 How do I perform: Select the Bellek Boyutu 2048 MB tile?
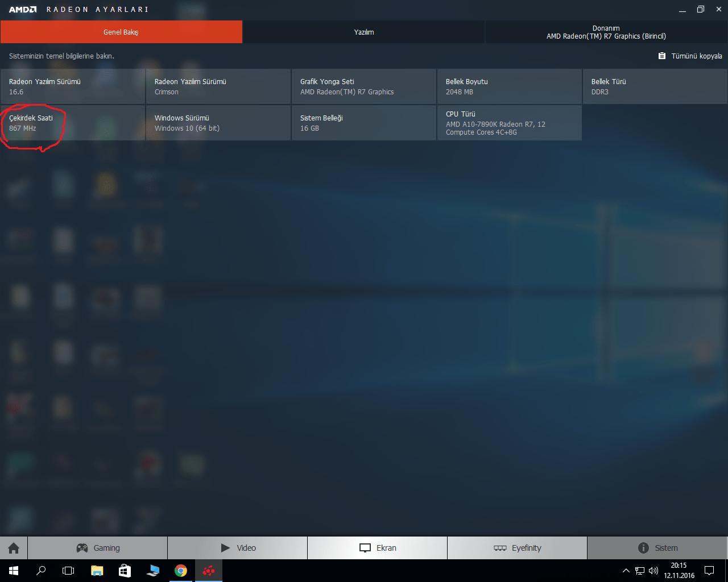click(x=510, y=86)
